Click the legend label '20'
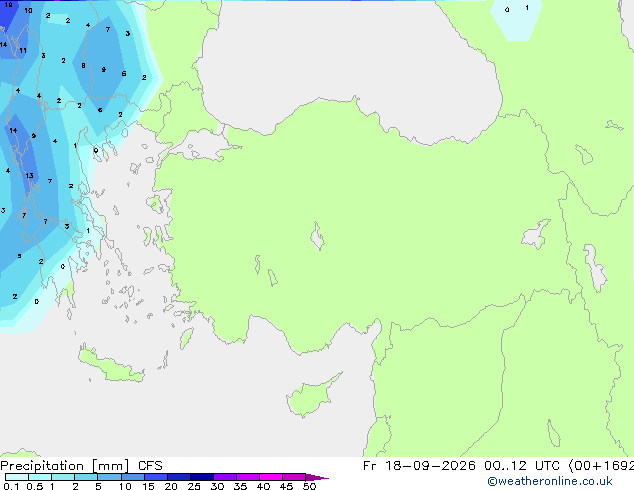 [x=171, y=486]
